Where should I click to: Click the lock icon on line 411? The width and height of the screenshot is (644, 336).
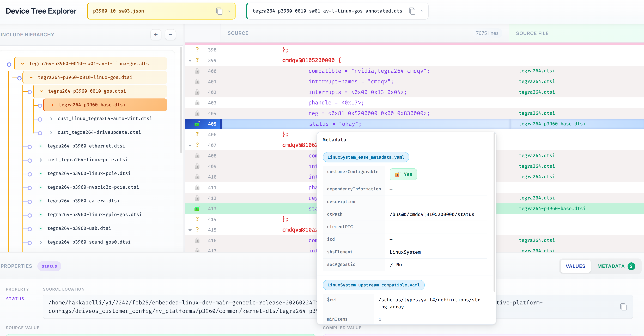coord(197,187)
